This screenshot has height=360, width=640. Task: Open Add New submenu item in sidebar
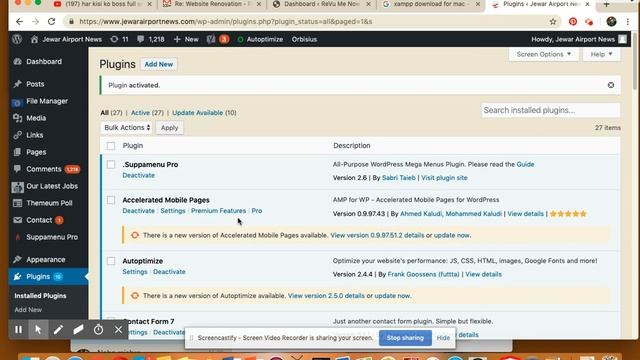(x=28, y=310)
